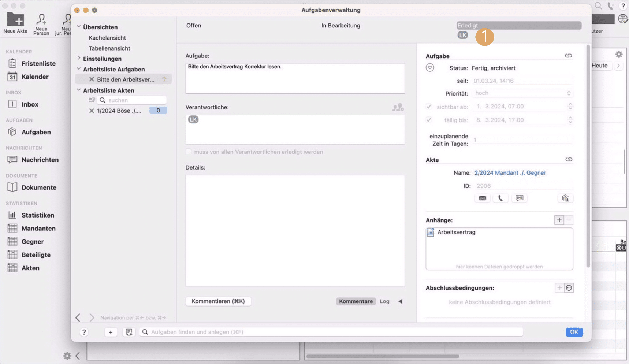Select the Offen status column
629x364 pixels.
[194, 25]
